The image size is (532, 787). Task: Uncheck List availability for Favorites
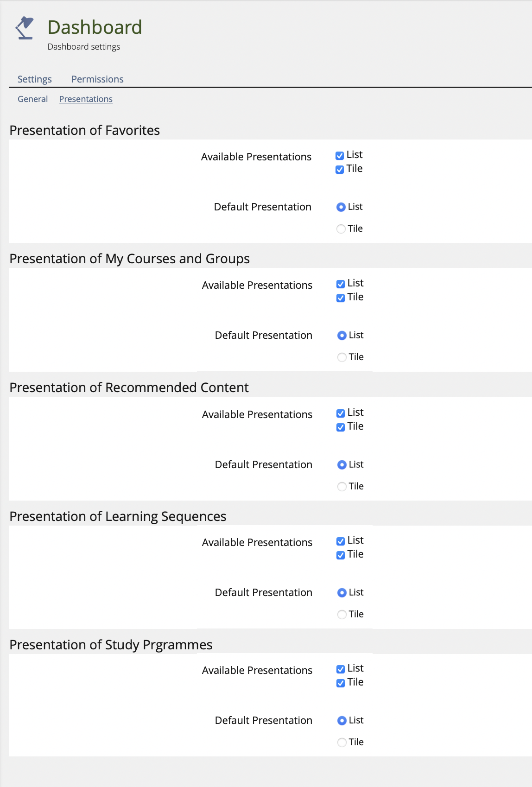(x=340, y=156)
